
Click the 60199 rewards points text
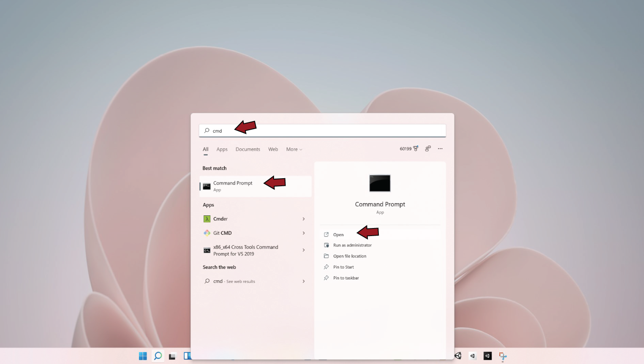(405, 149)
